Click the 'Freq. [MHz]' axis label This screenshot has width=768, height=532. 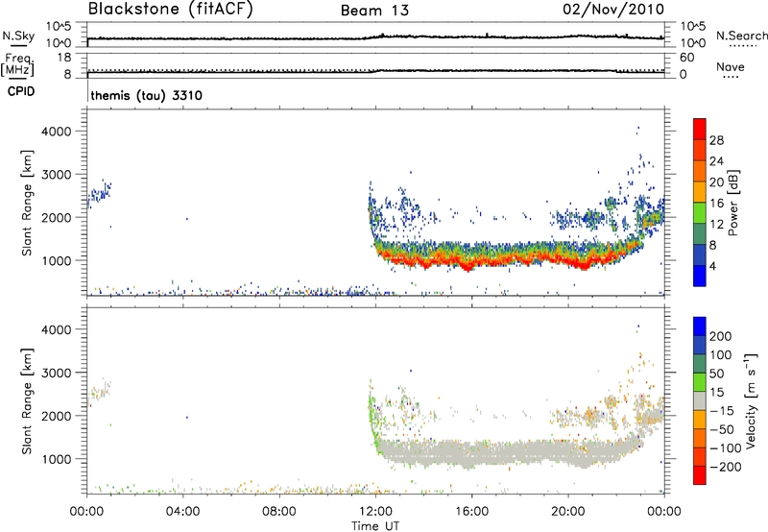click(x=17, y=65)
